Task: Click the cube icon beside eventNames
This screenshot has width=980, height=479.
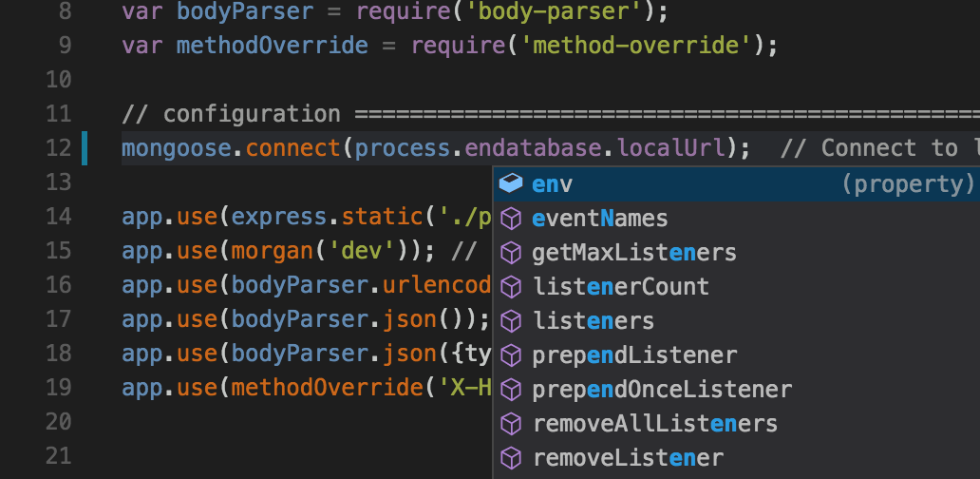Action: click(511, 219)
